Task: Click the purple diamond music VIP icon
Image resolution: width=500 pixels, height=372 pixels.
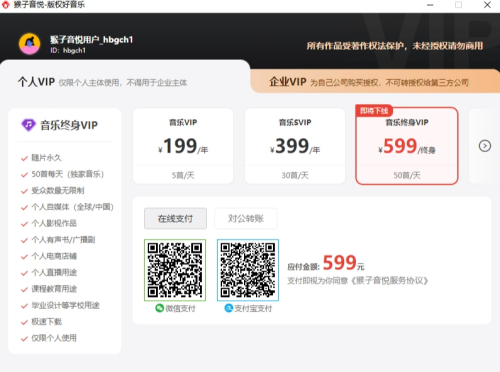Action: [28, 125]
